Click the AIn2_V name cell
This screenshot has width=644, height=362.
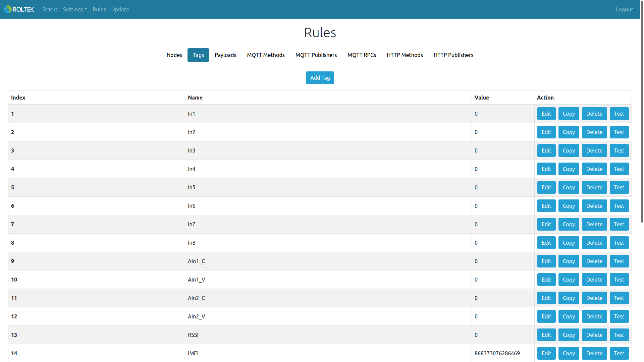[328, 316]
